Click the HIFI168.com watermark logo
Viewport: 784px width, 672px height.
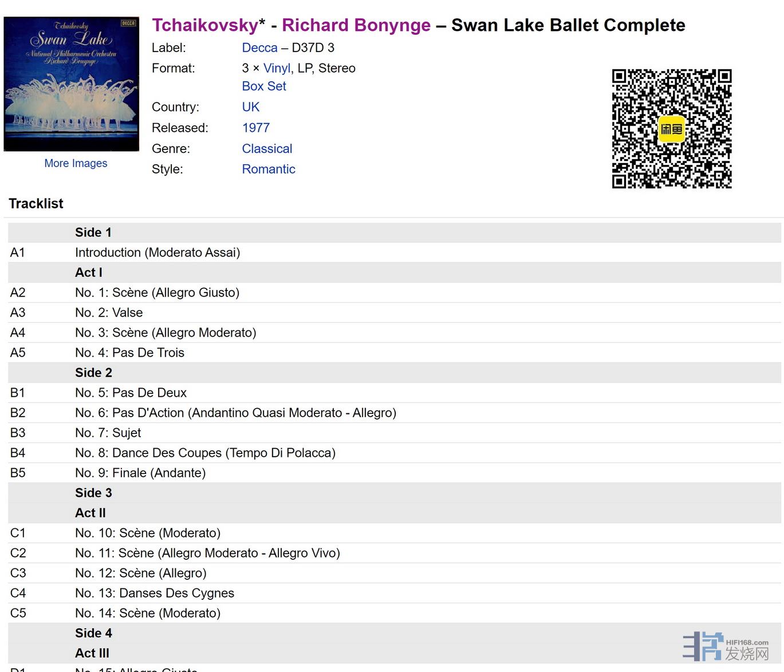726,647
